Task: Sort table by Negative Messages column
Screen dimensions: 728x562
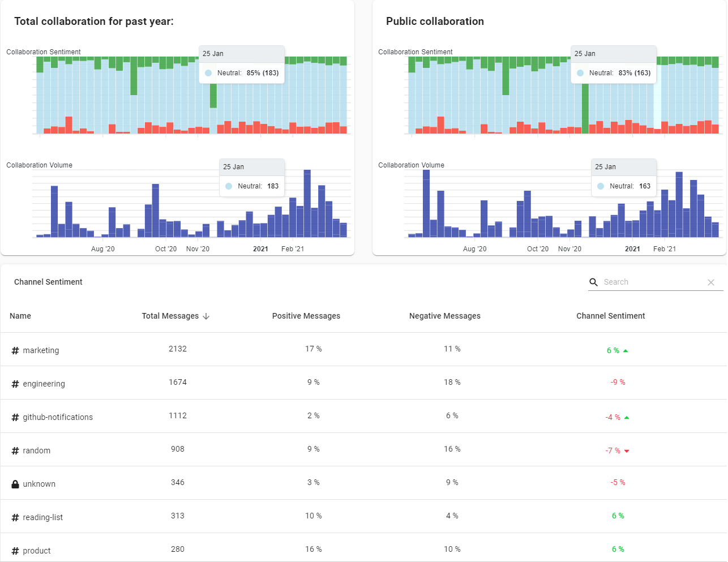Action: pyautogui.click(x=444, y=316)
